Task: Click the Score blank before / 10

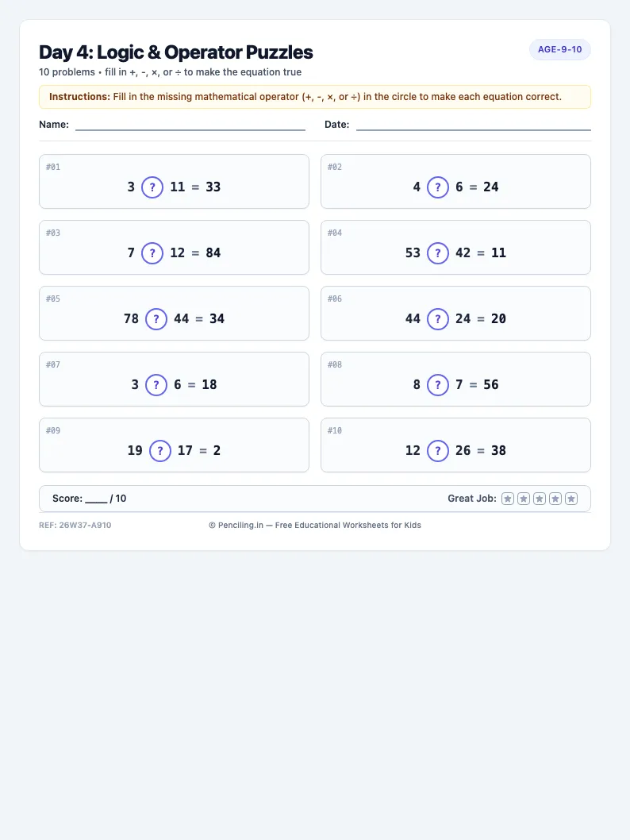Action: point(96,499)
